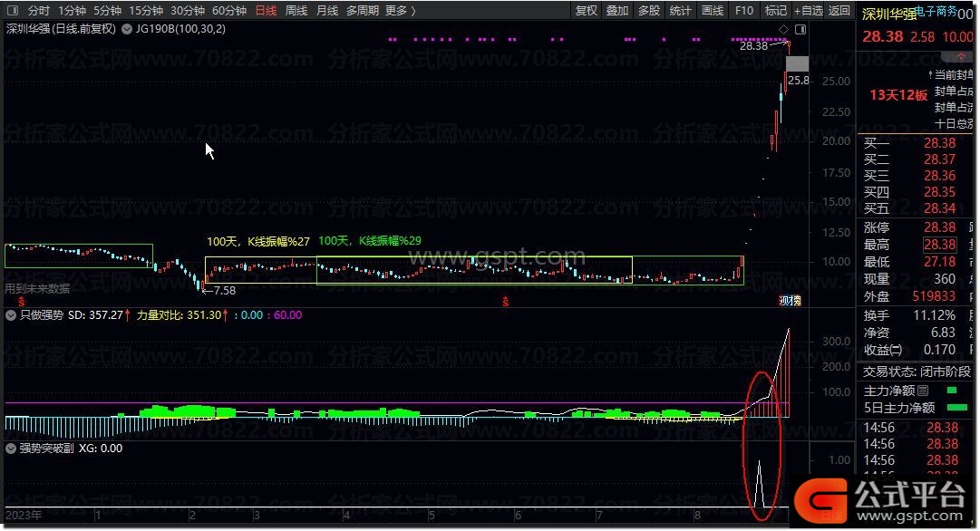Expand the 只做强势 indicator menu
The height and width of the screenshot is (531, 980).
(x=11, y=315)
